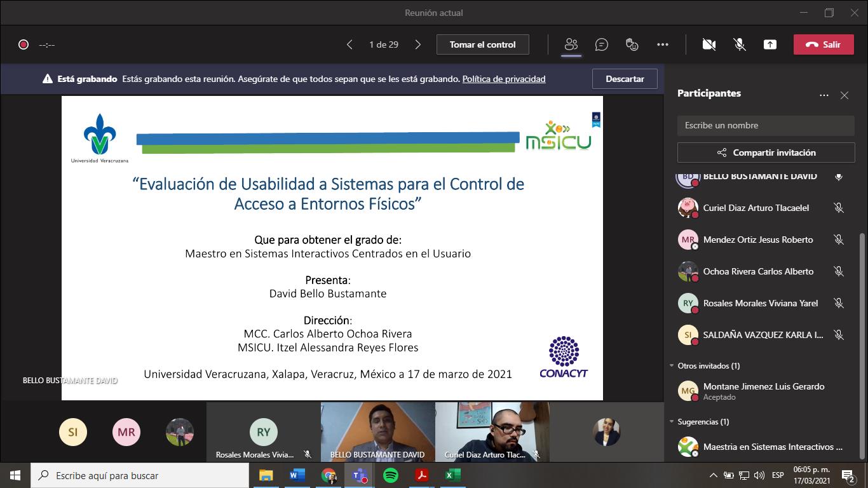The width and height of the screenshot is (868, 488).
Task: Click the Escribe un nombre search field
Action: [765, 125]
